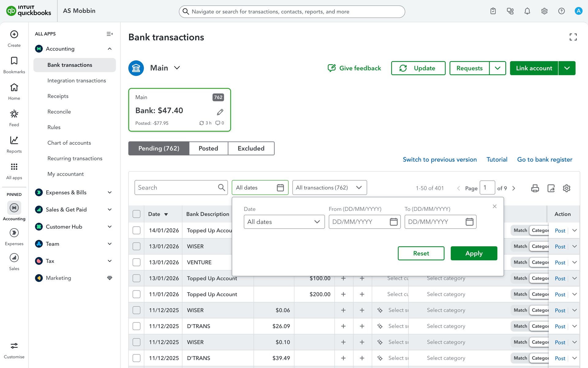588x368 pixels.
Task: Open table settings gear icon
Action: coord(567,188)
